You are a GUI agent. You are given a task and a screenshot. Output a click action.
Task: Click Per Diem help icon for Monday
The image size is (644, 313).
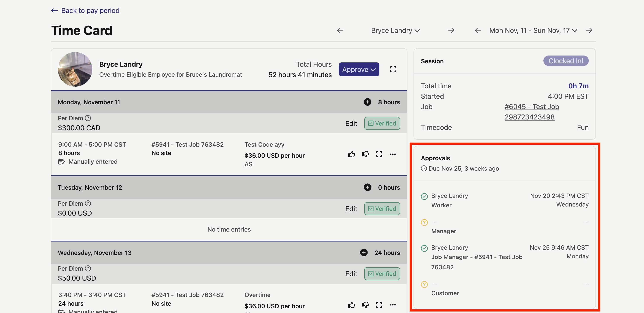point(88,118)
